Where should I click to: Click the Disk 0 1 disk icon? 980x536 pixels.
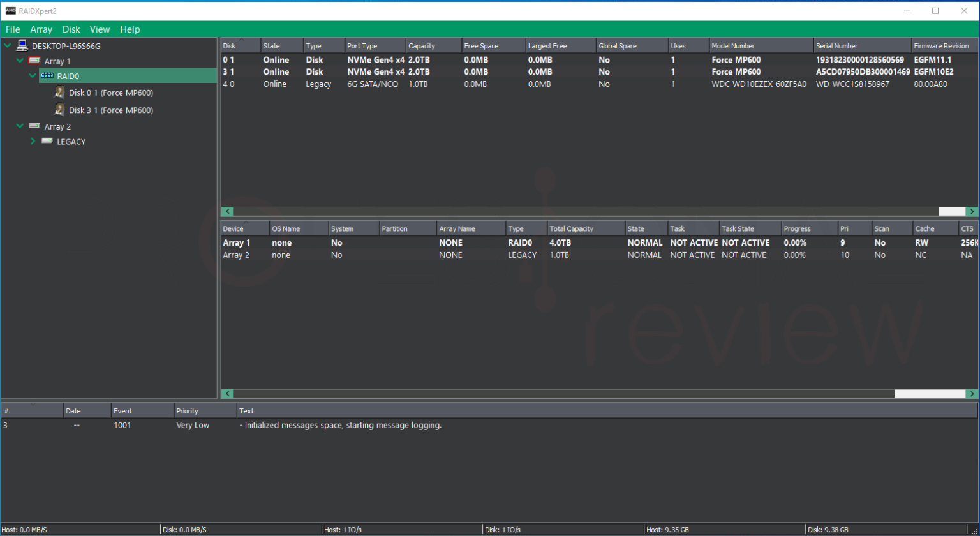click(x=60, y=93)
